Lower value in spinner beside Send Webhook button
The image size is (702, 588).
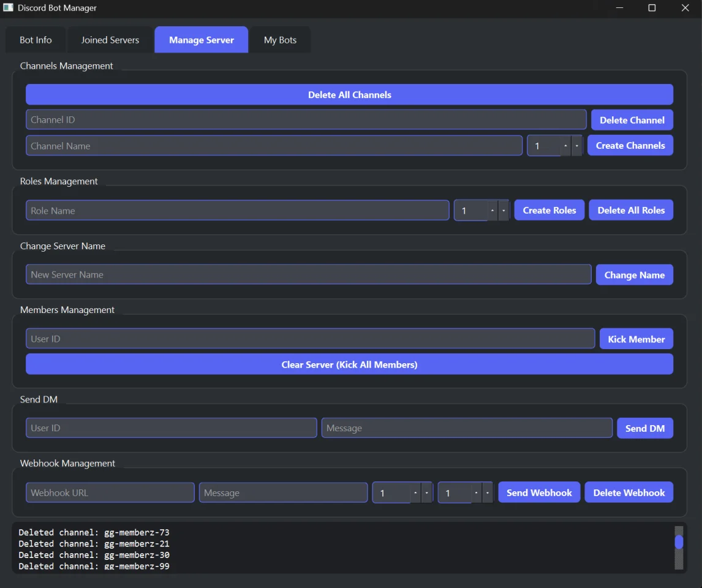(x=487, y=492)
